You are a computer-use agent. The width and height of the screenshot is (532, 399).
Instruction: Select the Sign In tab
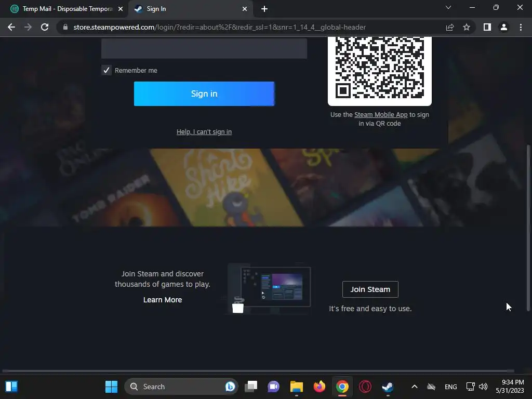pyautogui.click(x=190, y=9)
